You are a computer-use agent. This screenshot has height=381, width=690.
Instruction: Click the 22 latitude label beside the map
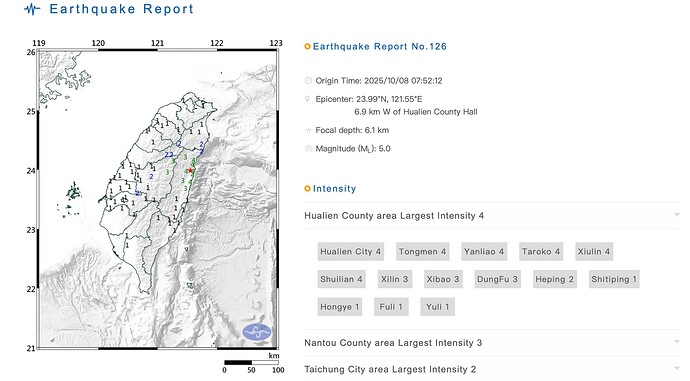[x=31, y=289]
